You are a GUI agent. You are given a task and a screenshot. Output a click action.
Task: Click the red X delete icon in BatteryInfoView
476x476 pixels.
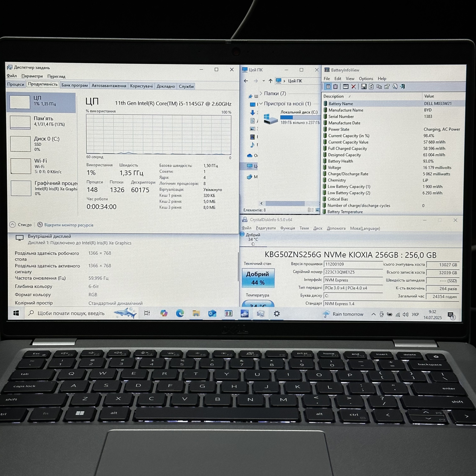(354, 86)
